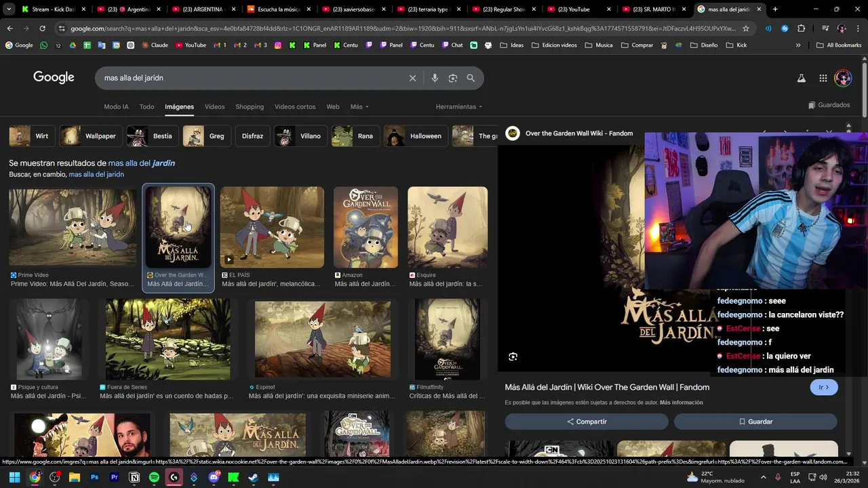The width and height of the screenshot is (868, 488).
Task: Open the EL PAÍS image result thumbnail
Action: (272, 227)
